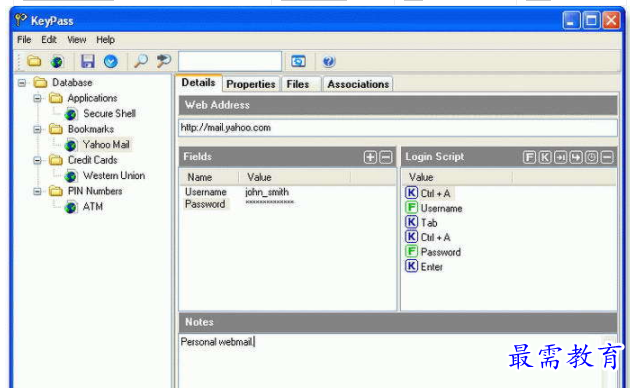
Task: Click the Enter arrow icon in Login Script header
Action: [x=576, y=157]
